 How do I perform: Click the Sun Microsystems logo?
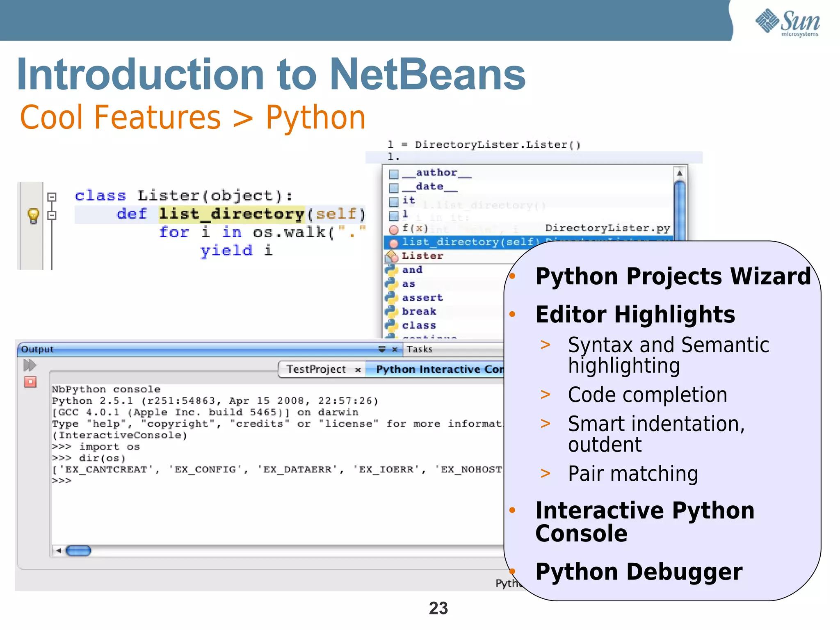[x=787, y=22]
